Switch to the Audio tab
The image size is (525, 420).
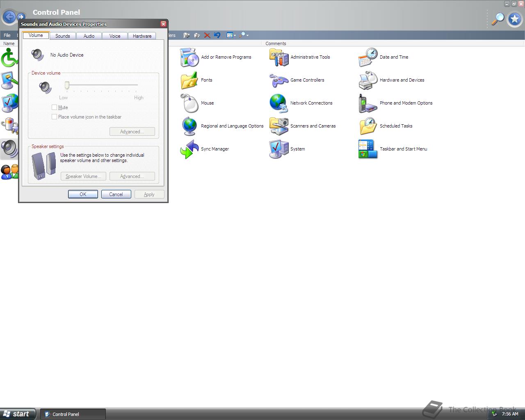[89, 36]
